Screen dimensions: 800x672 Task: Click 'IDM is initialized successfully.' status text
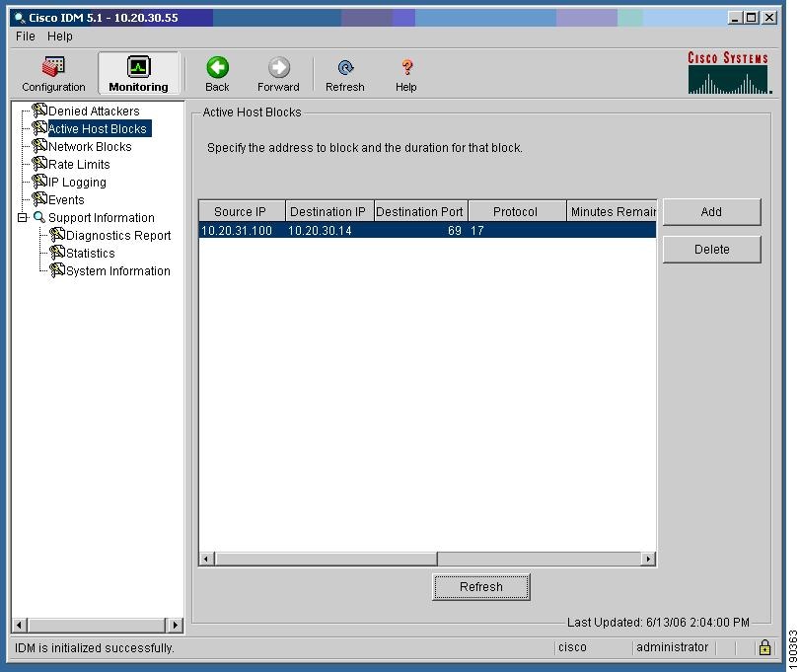pos(95,647)
